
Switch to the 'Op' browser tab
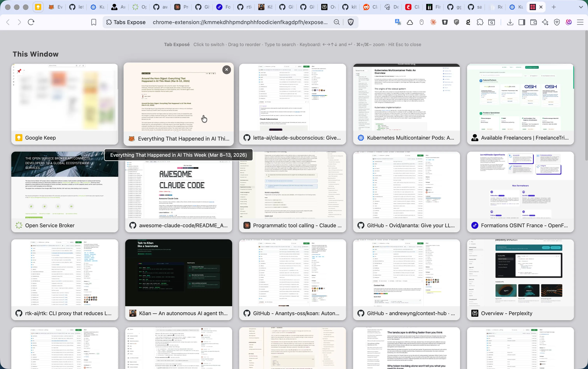tap(140, 7)
